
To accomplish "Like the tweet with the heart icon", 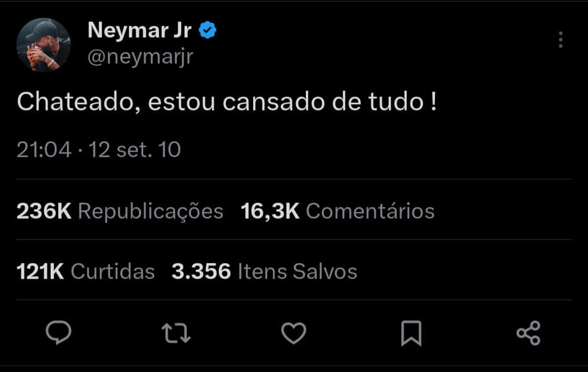I will (293, 333).
